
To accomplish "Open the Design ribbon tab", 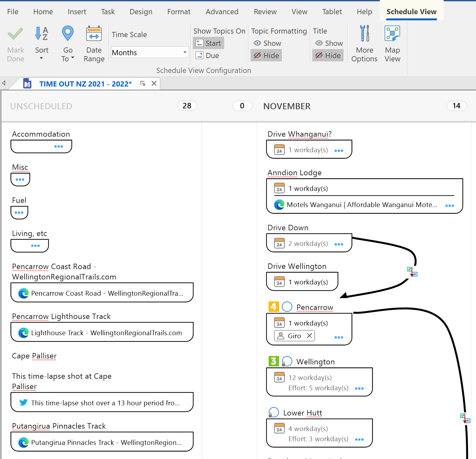I will (x=141, y=12).
